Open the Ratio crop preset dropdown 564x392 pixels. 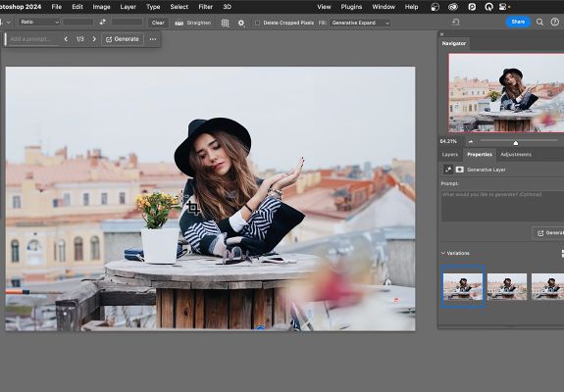[x=39, y=23]
